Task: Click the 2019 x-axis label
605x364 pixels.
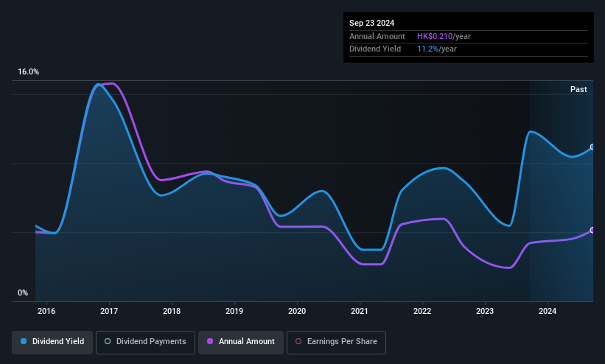Action: coord(234,311)
